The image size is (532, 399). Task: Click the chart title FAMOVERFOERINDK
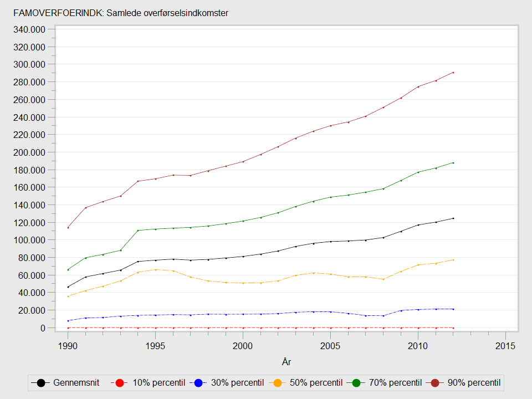point(120,13)
